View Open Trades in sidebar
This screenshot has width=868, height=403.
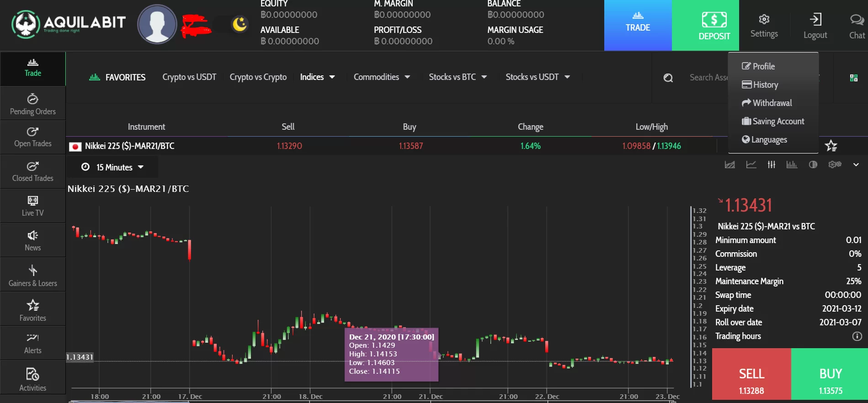(x=33, y=137)
